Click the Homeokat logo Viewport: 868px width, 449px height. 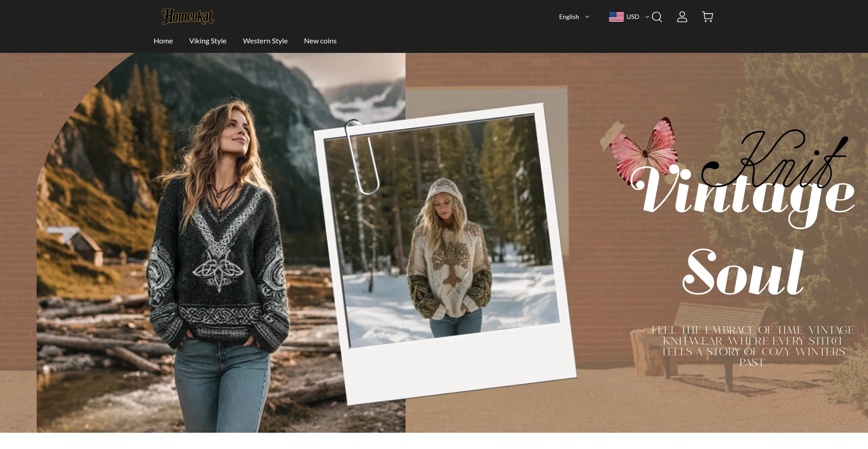pyautogui.click(x=188, y=17)
